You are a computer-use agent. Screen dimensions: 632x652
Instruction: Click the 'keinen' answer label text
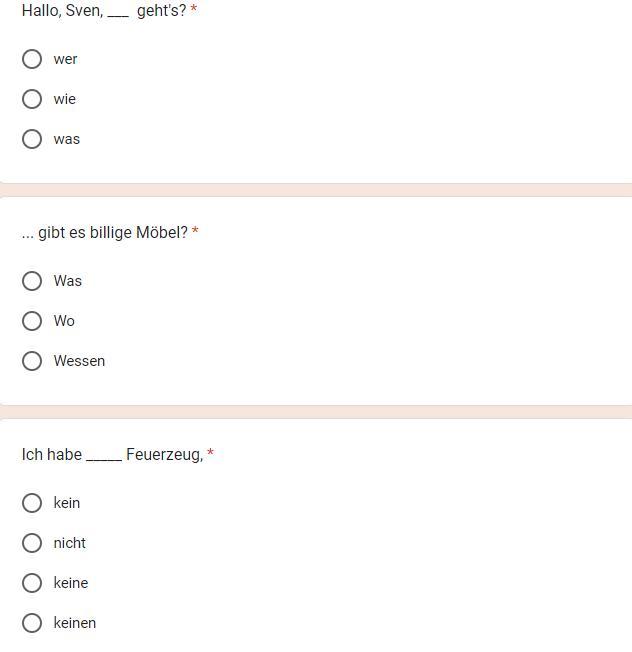coord(75,623)
